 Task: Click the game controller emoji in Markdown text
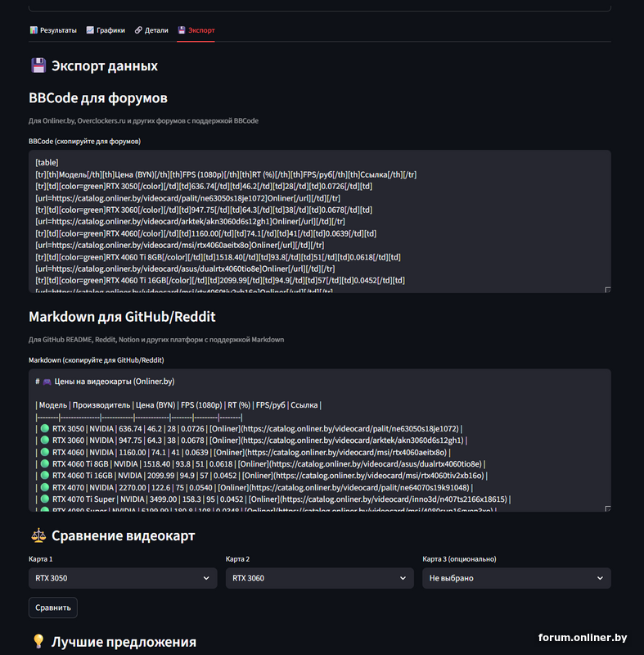[47, 382]
